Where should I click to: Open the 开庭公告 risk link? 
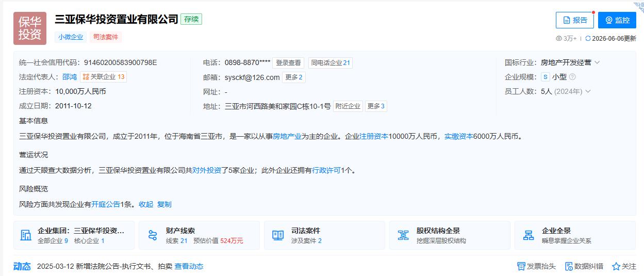coord(106,204)
